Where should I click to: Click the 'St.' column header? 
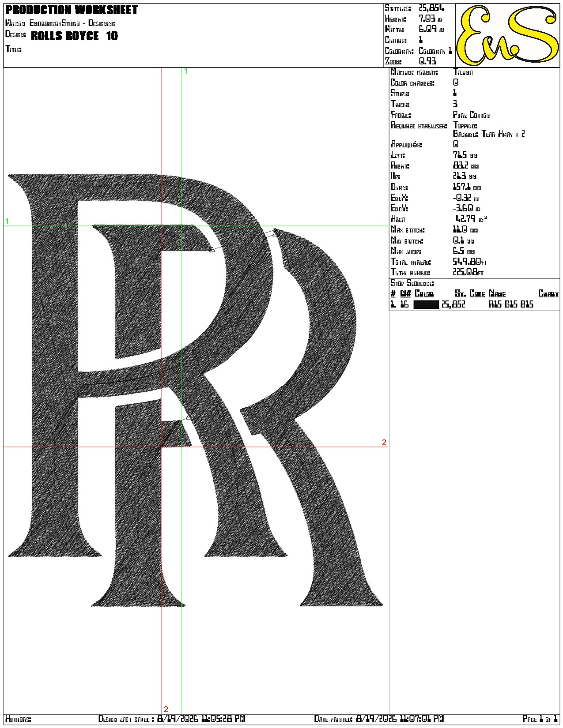tap(461, 294)
